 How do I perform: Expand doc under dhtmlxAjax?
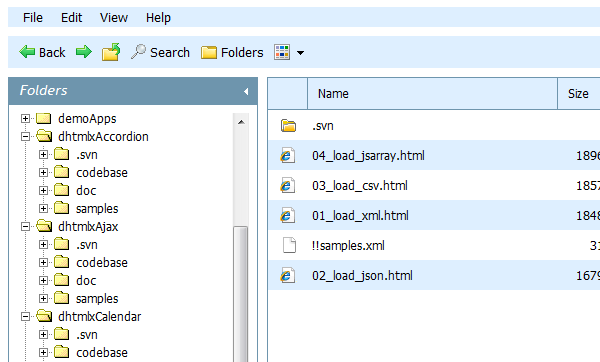(x=43, y=280)
